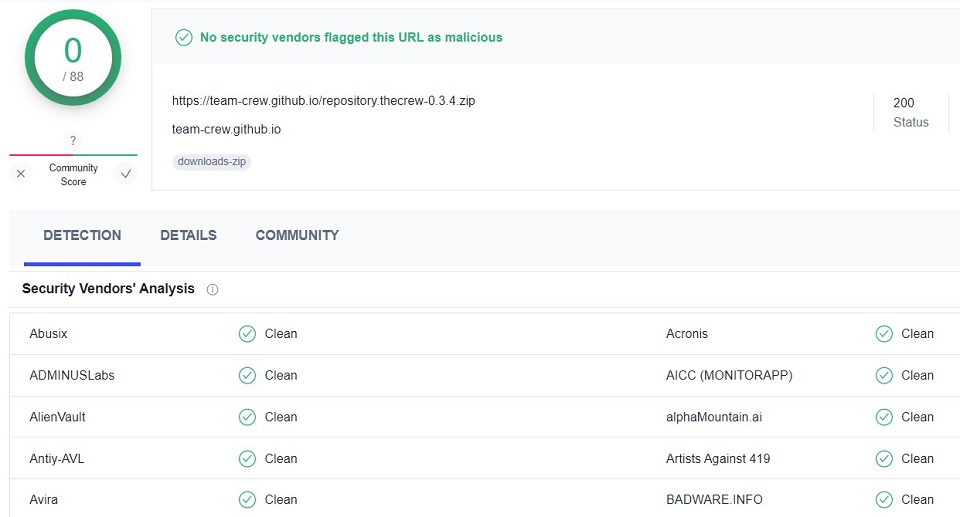Viewport: 960px width, 517px height.
Task: Click the Clean result text for Abusix
Action: 281,334
